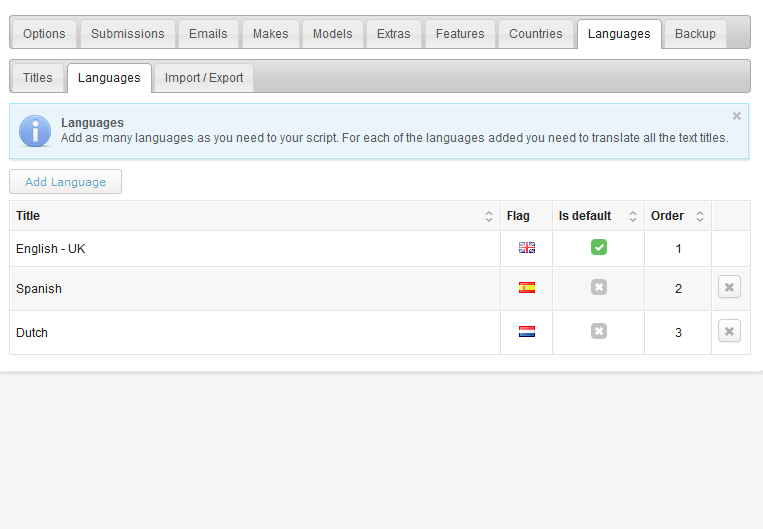Go to the Makes tab
This screenshot has height=529, width=763.
click(271, 34)
